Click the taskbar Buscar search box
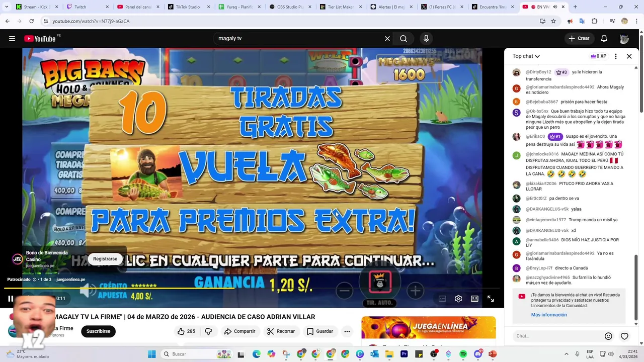This screenshot has height=362, width=644. [x=197, y=354]
